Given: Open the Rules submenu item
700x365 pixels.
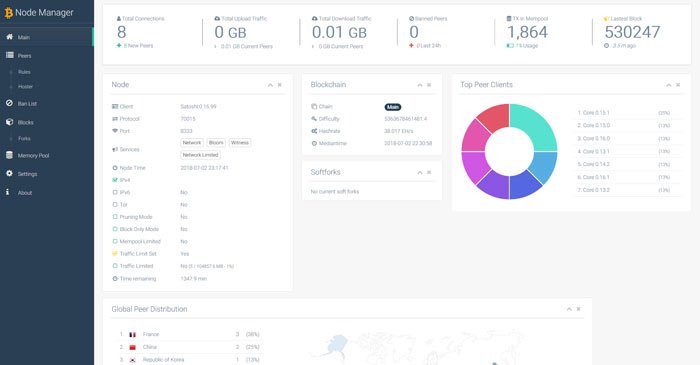Looking at the screenshot, I should tap(24, 72).
